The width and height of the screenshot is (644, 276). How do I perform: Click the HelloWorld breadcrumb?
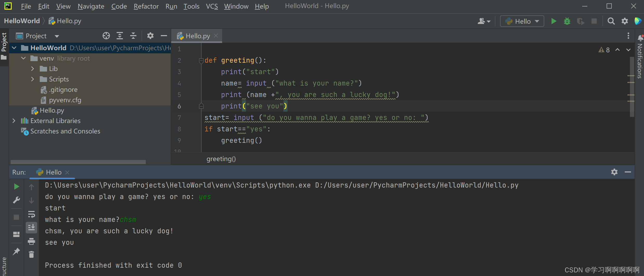22,21
